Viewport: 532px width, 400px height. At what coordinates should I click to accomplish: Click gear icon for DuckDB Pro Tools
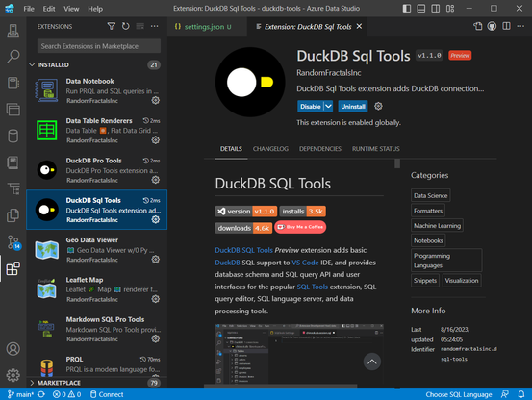(156, 180)
